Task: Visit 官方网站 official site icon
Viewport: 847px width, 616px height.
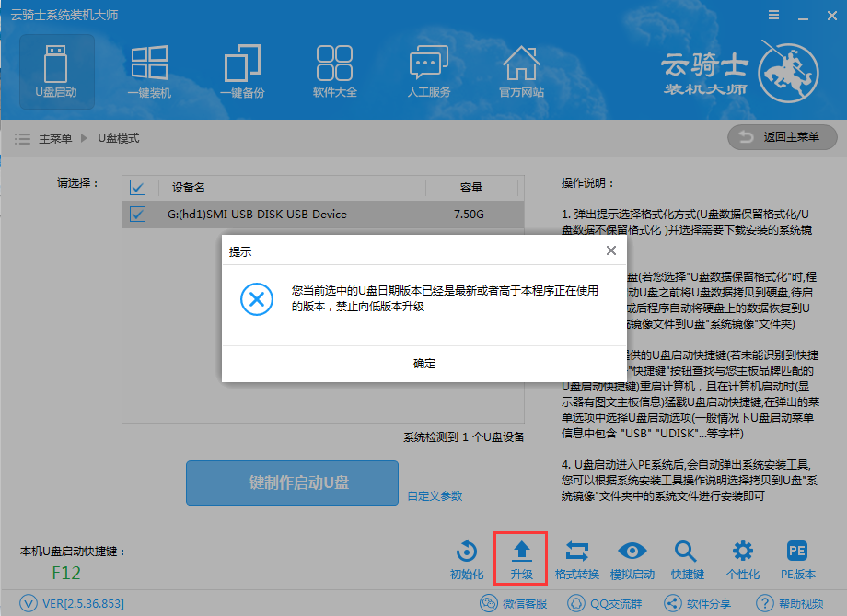Action: click(521, 71)
